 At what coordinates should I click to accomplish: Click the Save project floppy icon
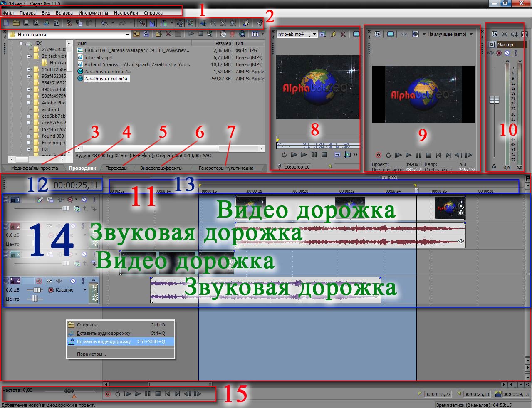click(26, 23)
